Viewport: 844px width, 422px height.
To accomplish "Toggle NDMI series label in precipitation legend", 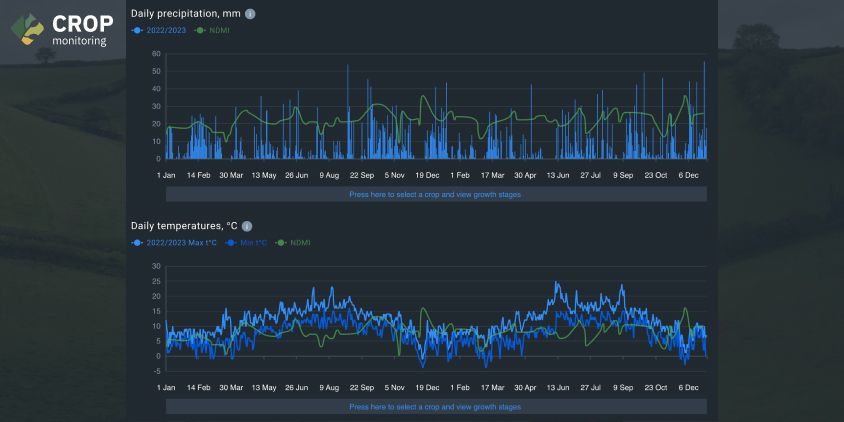I will pos(220,31).
